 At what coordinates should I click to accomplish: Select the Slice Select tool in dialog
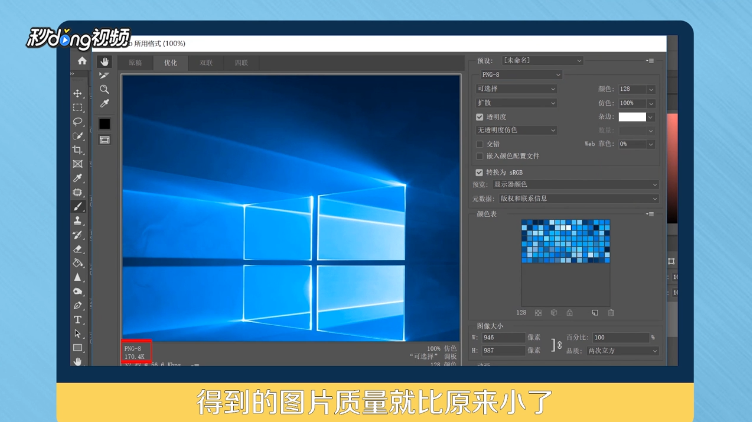point(104,76)
